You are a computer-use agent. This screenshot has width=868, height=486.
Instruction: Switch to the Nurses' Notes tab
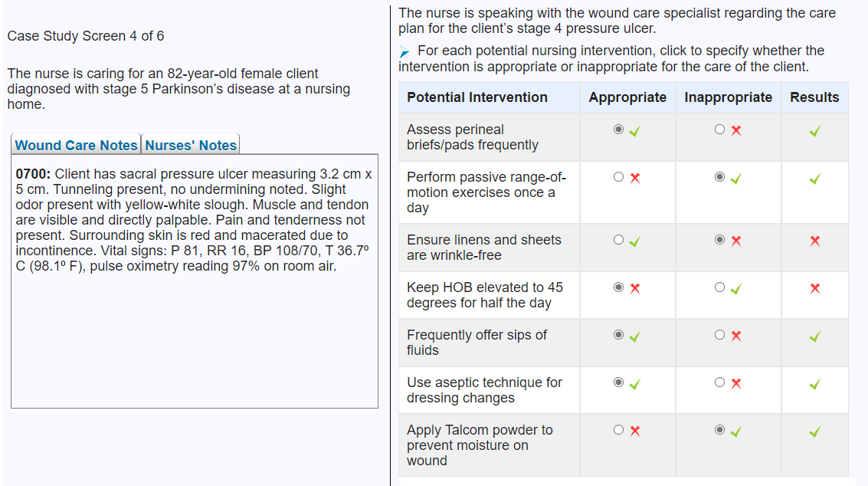point(191,145)
